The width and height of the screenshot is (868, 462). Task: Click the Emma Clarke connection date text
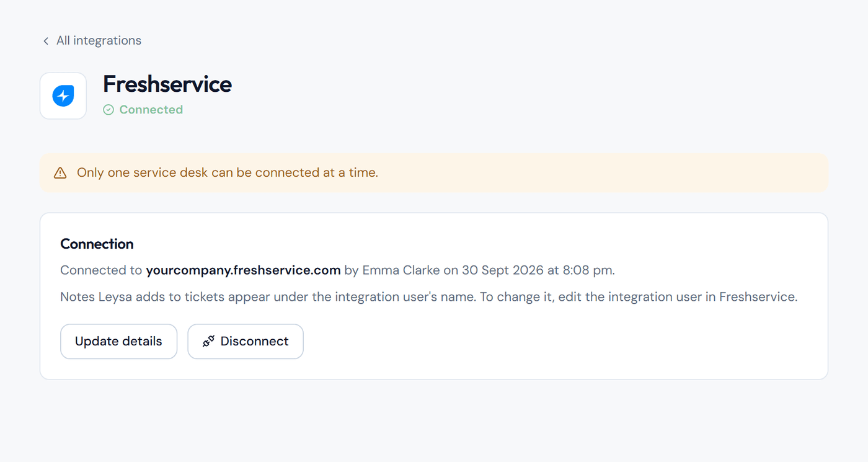pyautogui.click(x=479, y=270)
